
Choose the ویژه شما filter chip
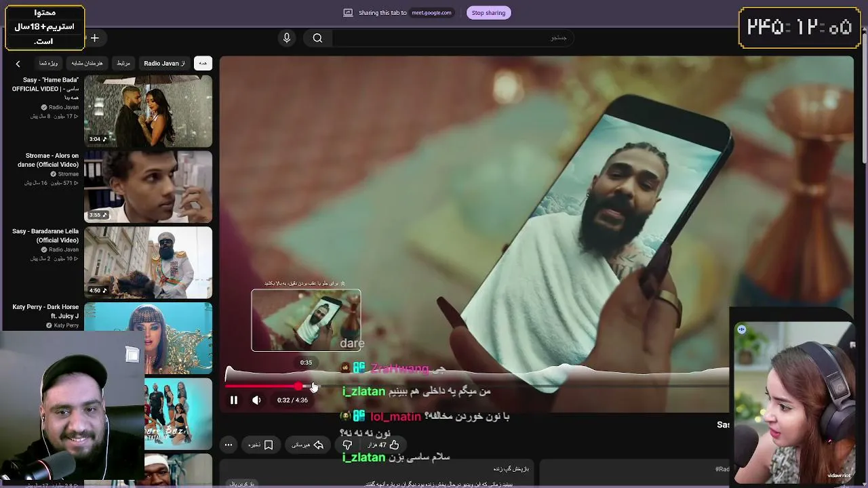[x=48, y=63]
